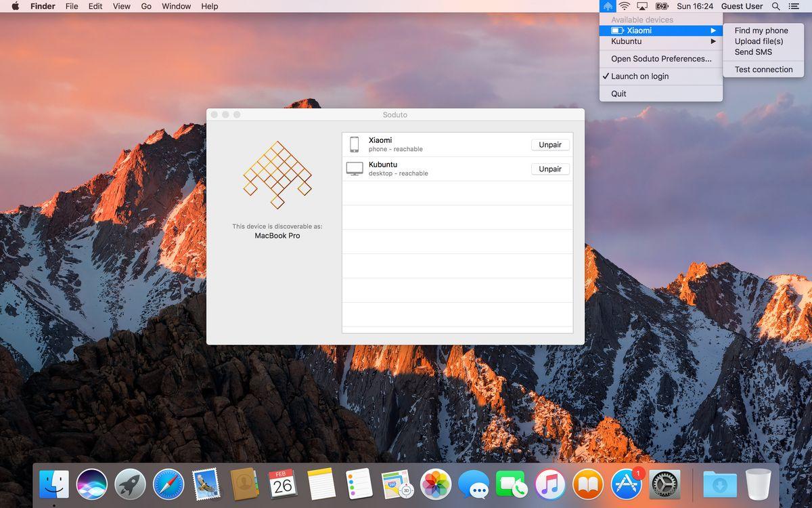Select Find my phone menu item
The image size is (812, 508).
pos(761,30)
